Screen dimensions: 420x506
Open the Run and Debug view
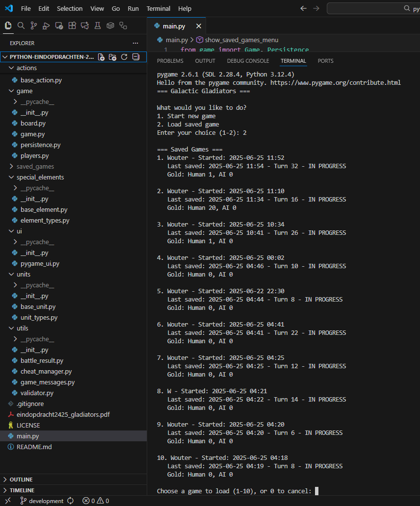47,25
